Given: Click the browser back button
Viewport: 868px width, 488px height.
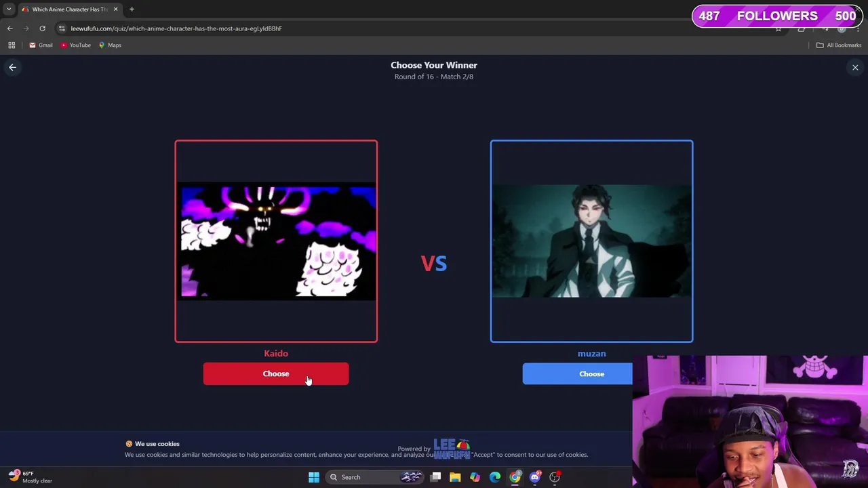Looking at the screenshot, I should coord(9,28).
